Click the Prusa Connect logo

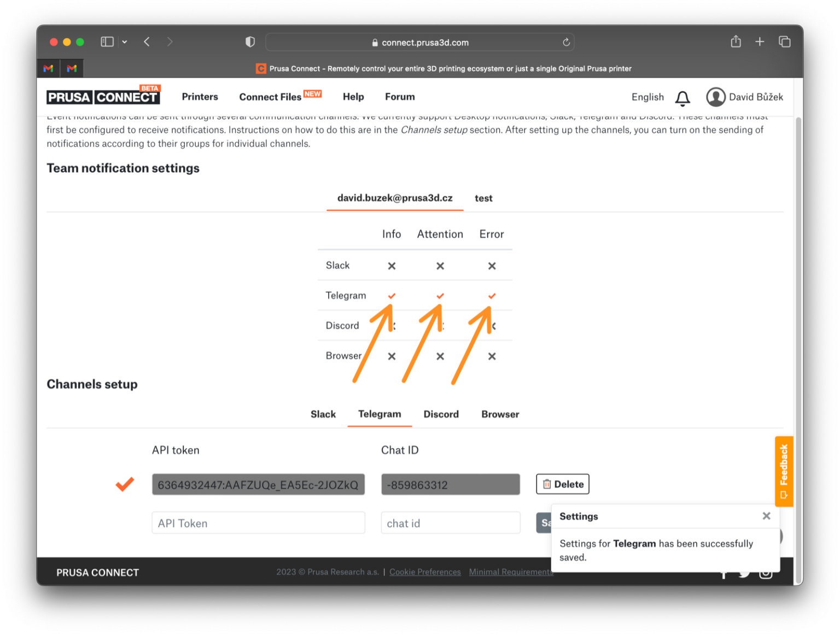103,96
